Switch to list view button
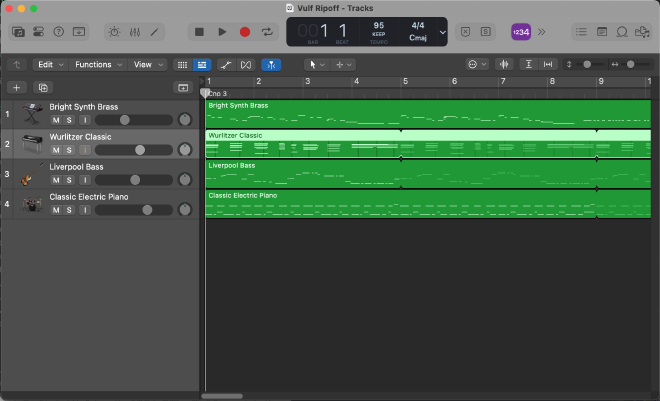This screenshot has height=401, width=660. pos(202,65)
